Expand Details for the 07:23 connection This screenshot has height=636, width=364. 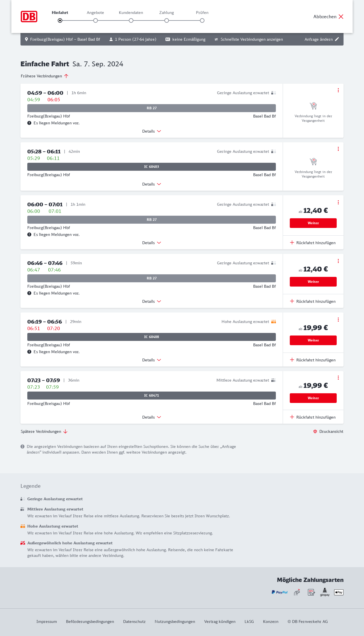pyautogui.click(x=152, y=417)
